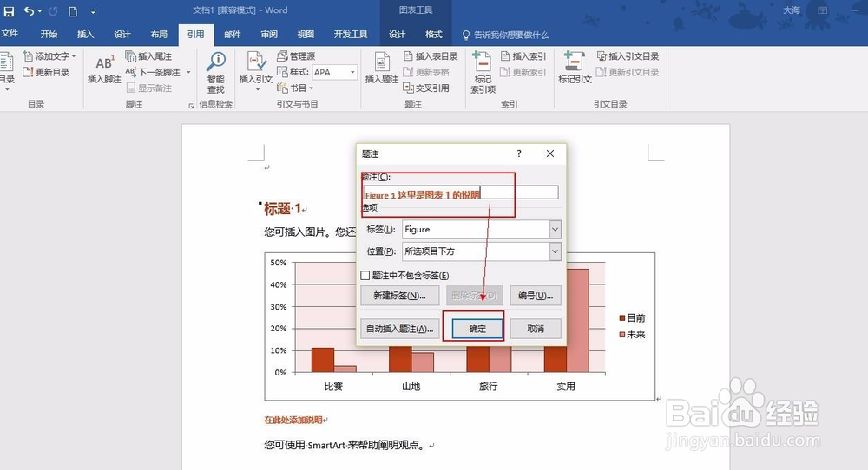Open the Undo history dropdown arrow

[x=40, y=11]
